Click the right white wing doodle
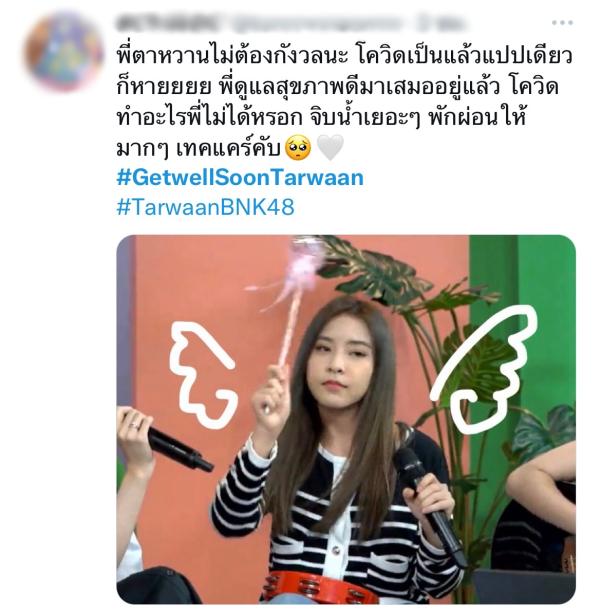This screenshot has width=600, height=609. tap(484, 369)
